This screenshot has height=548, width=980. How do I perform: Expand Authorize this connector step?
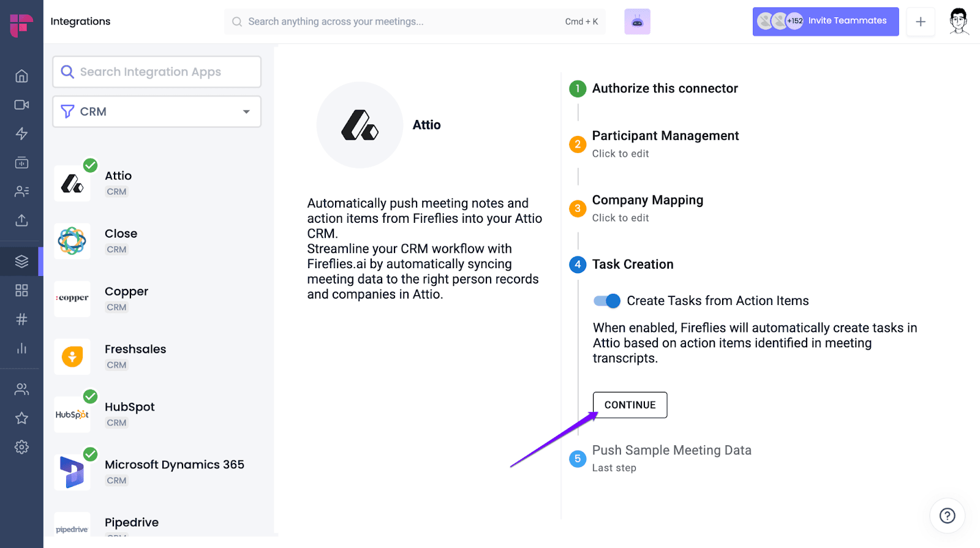pos(665,88)
